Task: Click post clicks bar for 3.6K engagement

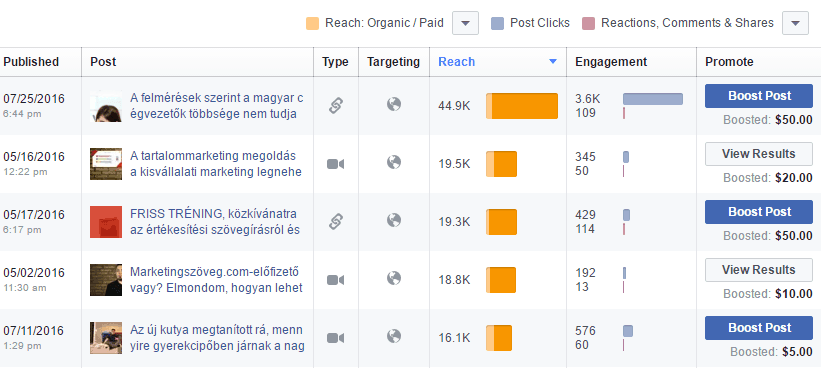Action: (x=653, y=99)
